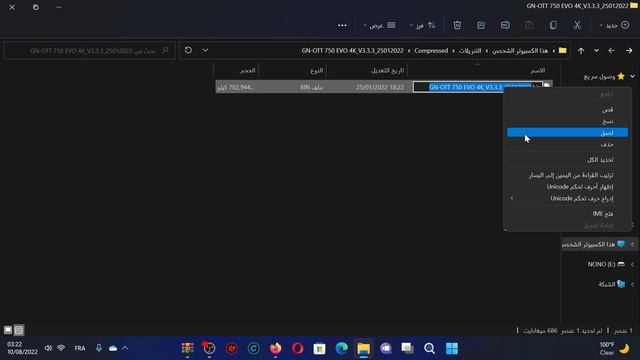
Task: Choose حذف (Delete) from context menu
Action: (567, 144)
